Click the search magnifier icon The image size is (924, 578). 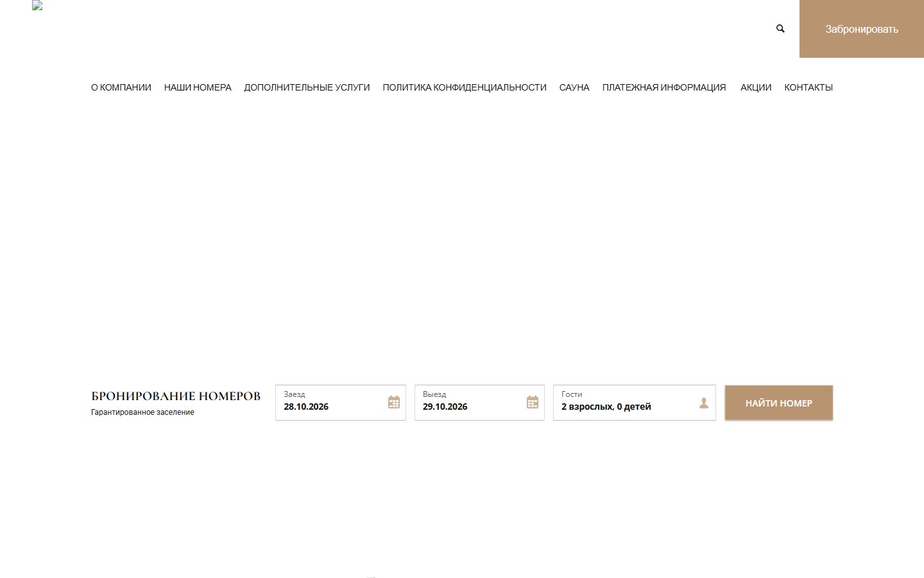point(780,28)
